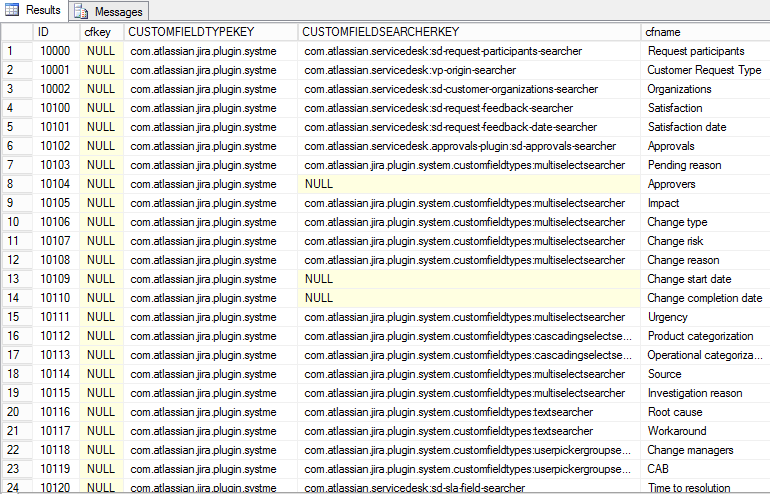Click the Organizations cell
The image size is (770, 494).
click(x=705, y=89)
